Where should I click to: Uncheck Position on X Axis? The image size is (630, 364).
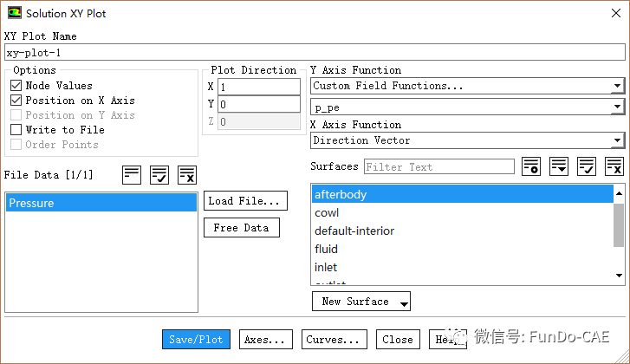16,101
